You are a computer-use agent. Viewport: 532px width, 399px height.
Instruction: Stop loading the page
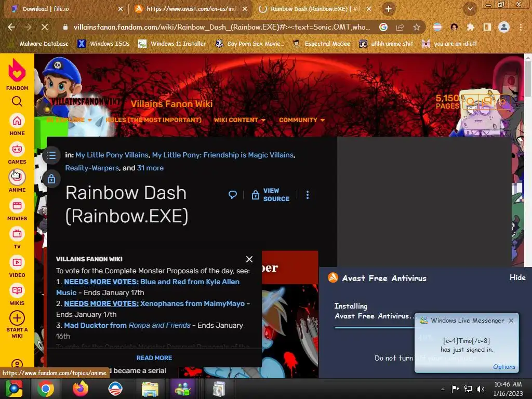click(x=45, y=27)
